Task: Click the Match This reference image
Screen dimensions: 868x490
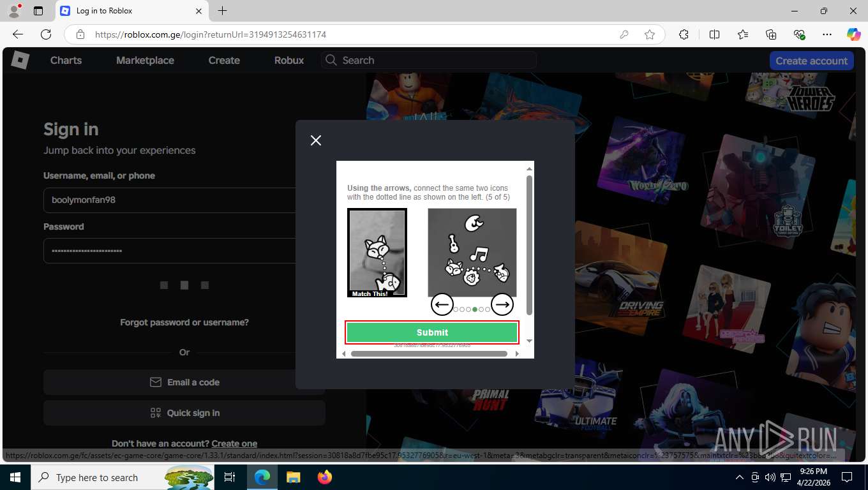Action: pos(377,253)
